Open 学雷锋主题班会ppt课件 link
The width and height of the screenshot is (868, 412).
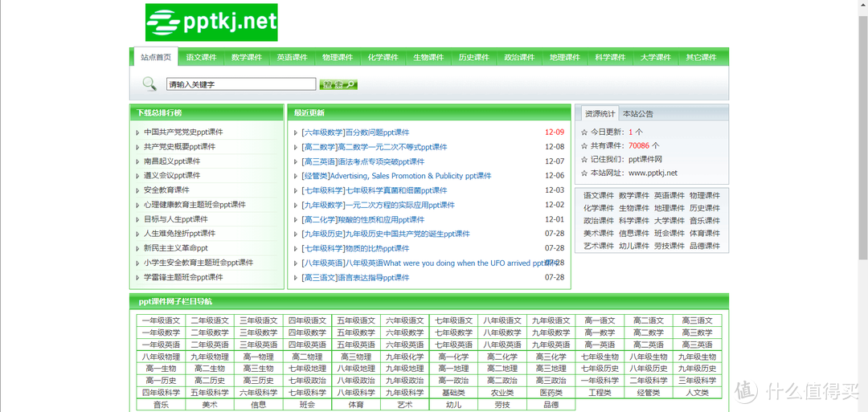pyautogui.click(x=184, y=277)
